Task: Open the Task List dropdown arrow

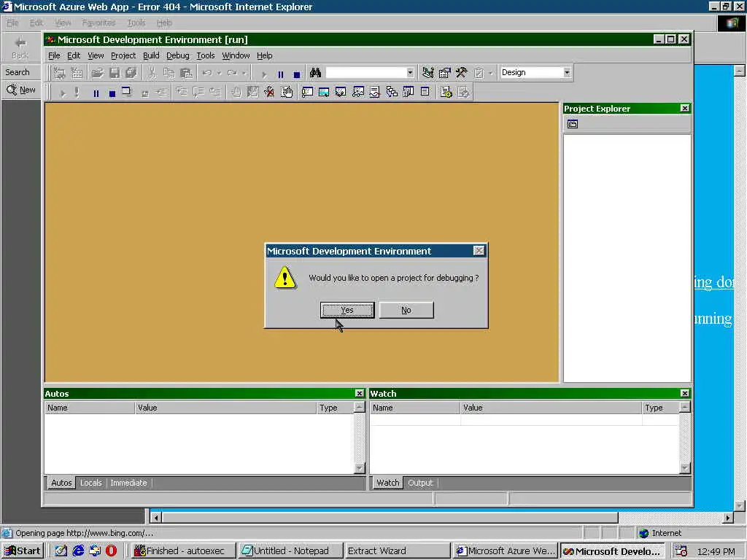Action: click(x=490, y=73)
